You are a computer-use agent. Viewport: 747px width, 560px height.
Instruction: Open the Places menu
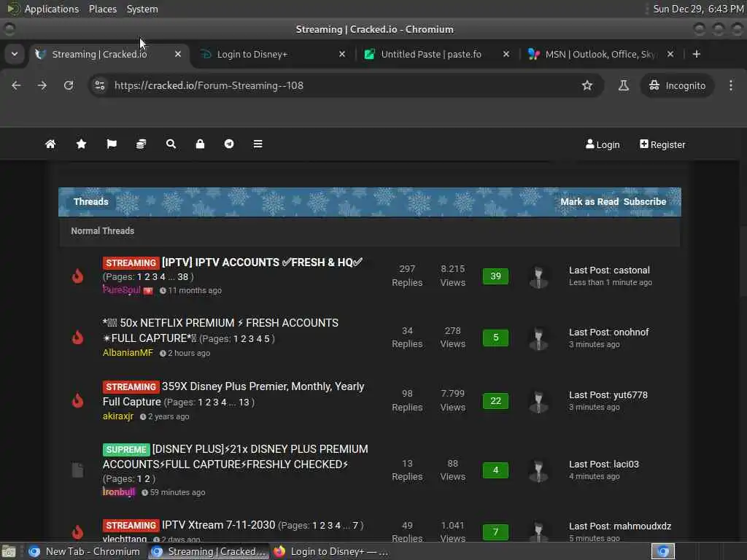tap(102, 9)
